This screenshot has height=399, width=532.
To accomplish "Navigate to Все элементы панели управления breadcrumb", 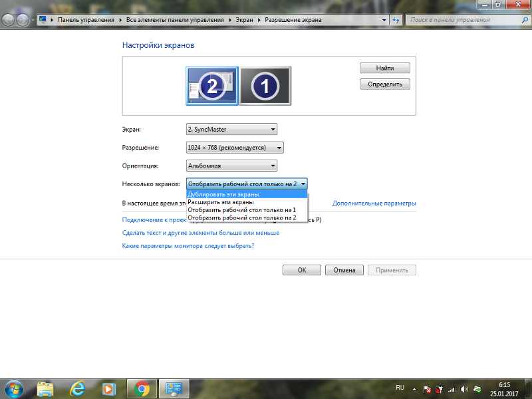I will (175, 20).
